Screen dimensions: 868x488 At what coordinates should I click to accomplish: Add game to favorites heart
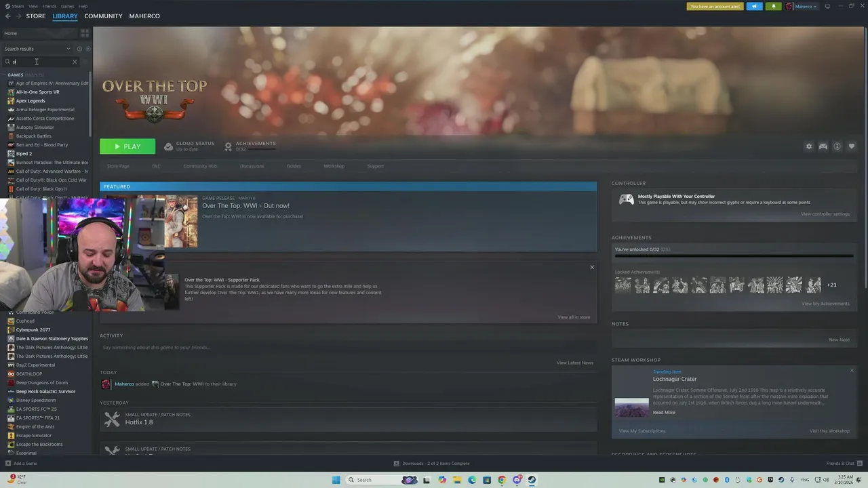[x=852, y=146]
